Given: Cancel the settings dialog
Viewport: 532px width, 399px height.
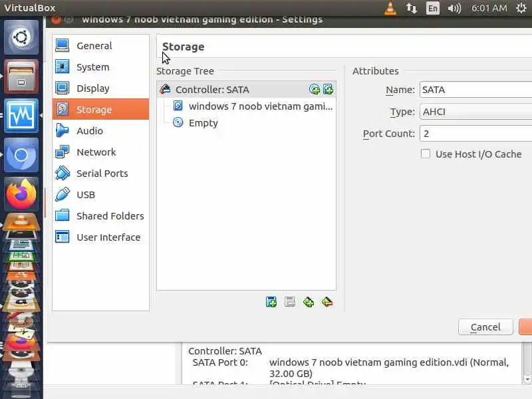Looking at the screenshot, I should coord(485,327).
